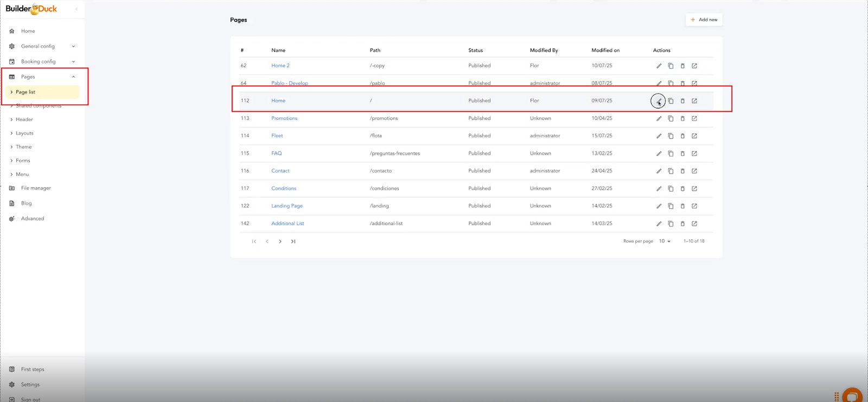Open Contact page in new tab icon
The image size is (868, 402).
694,171
